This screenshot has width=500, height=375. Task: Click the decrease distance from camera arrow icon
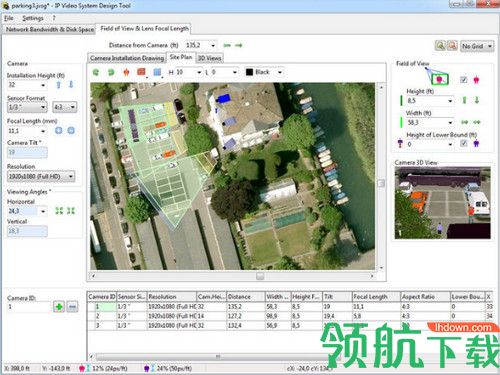pyautogui.click(x=227, y=45)
